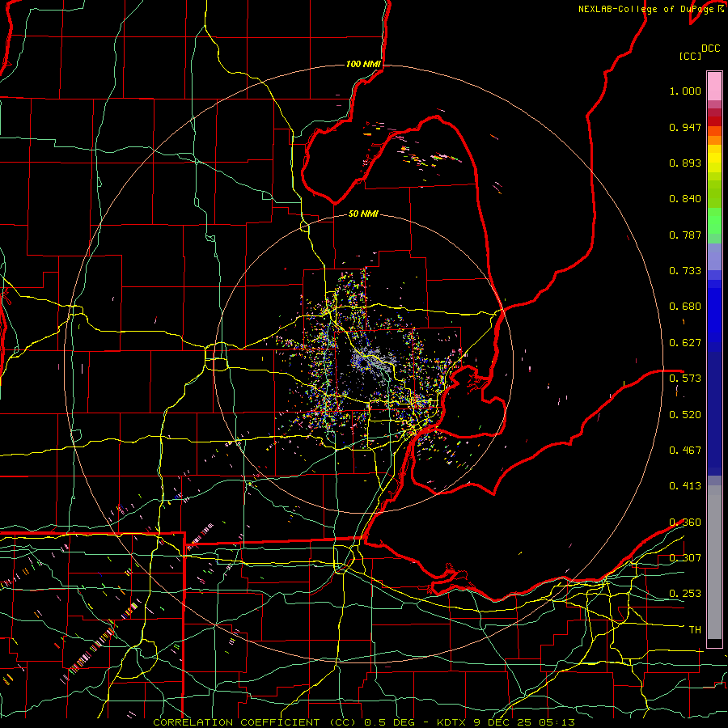Click the 0.947 scale value
Screen dimensions: 728x728
(x=685, y=127)
